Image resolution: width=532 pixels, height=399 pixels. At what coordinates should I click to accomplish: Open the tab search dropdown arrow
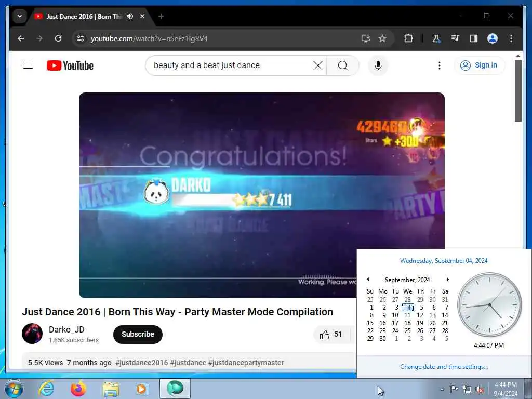pyautogui.click(x=20, y=16)
